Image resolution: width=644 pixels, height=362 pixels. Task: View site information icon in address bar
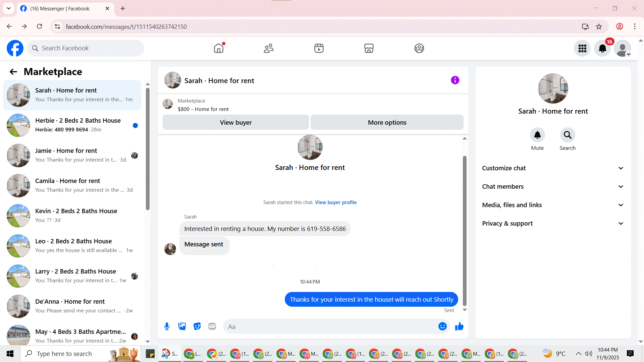(x=57, y=26)
